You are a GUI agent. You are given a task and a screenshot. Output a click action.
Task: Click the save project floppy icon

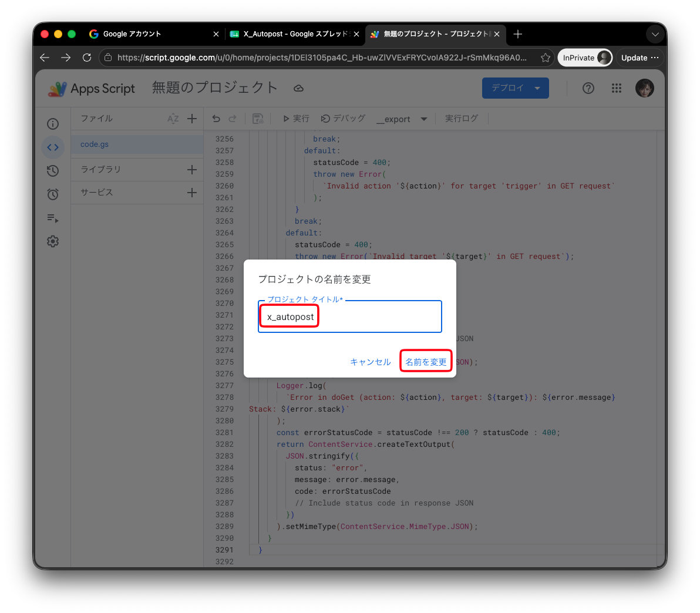pos(258,119)
